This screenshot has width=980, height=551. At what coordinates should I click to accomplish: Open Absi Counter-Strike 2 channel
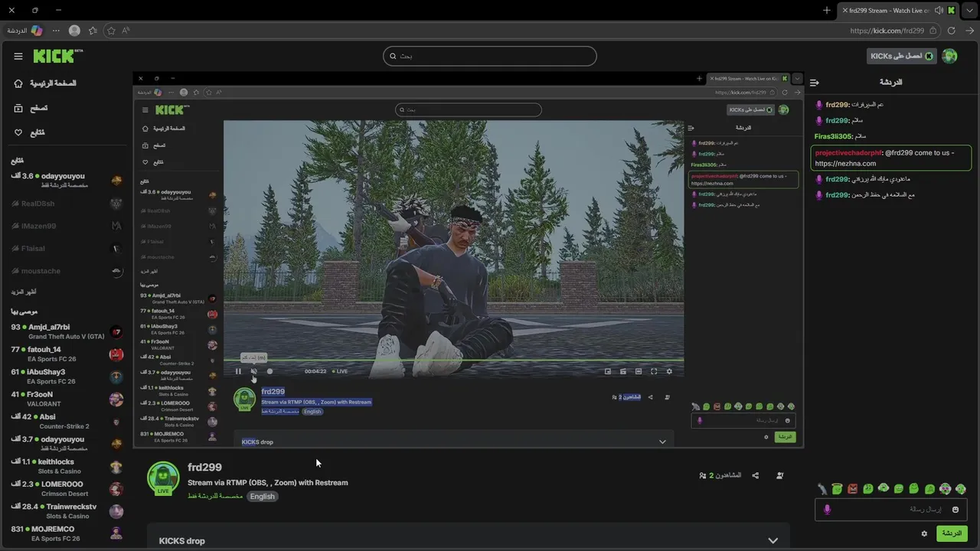point(67,421)
